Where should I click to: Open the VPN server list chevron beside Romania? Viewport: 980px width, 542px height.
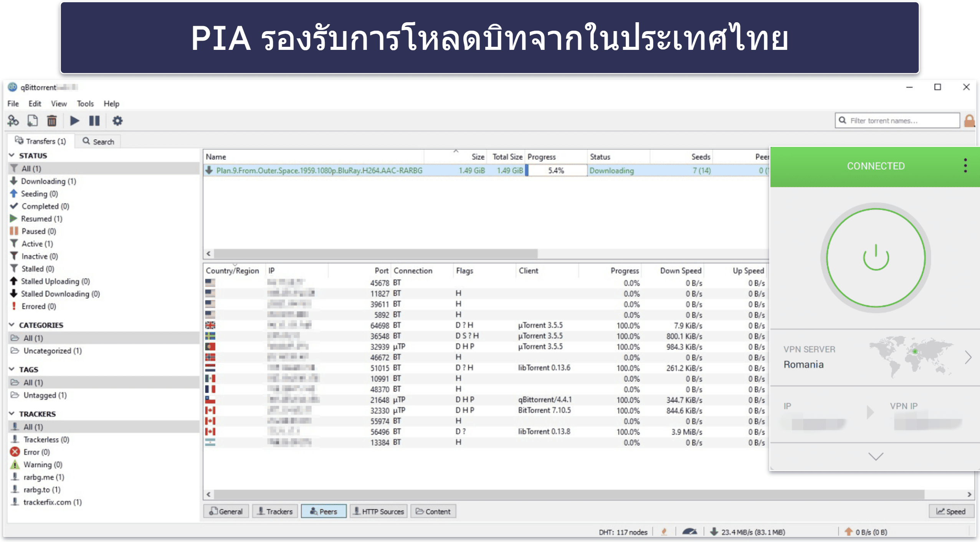click(968, 357)
